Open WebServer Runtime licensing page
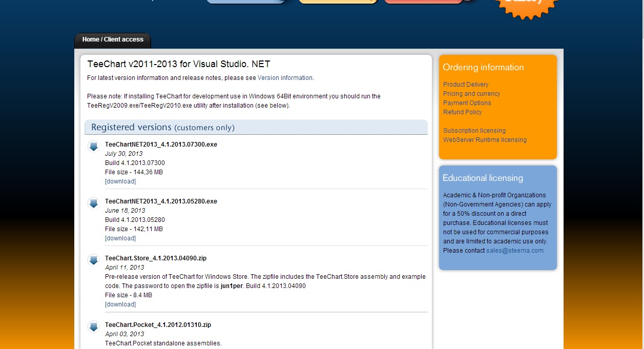 pyautogui.click(x=485, y=140)
